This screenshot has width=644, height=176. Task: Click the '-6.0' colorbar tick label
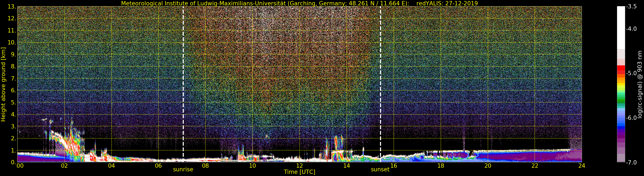(631, 118)
